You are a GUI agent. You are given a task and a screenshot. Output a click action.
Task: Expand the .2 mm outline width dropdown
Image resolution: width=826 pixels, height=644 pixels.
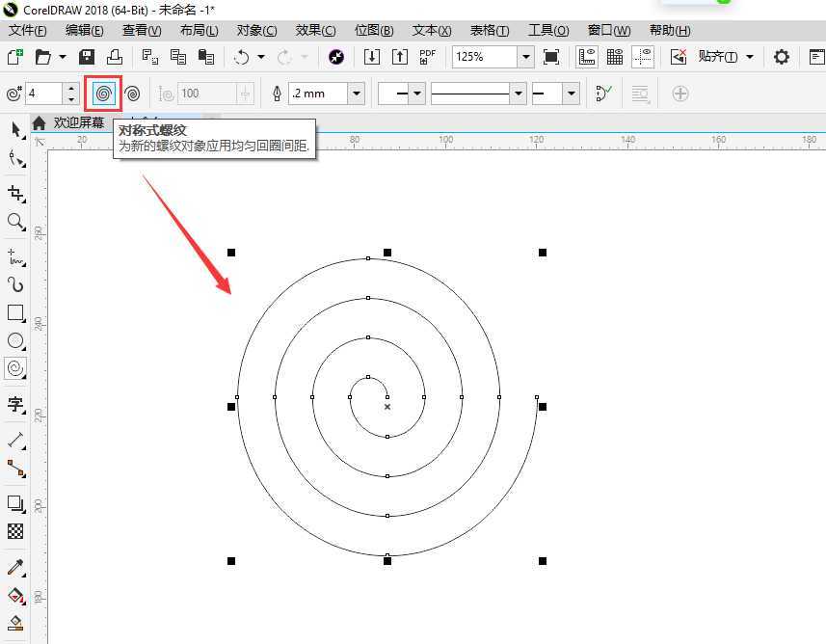point(357,94)
